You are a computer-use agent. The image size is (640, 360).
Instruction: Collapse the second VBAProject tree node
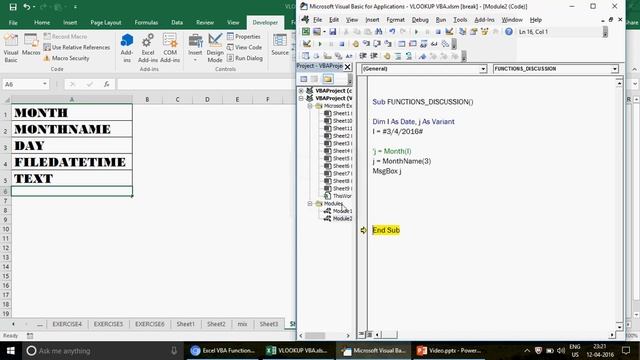pos(301,98)
